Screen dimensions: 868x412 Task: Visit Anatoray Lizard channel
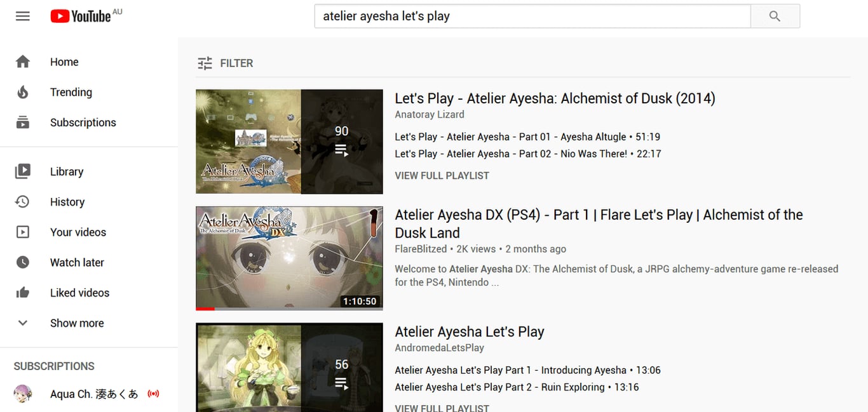pyautogui.click(x=430, y=114)
